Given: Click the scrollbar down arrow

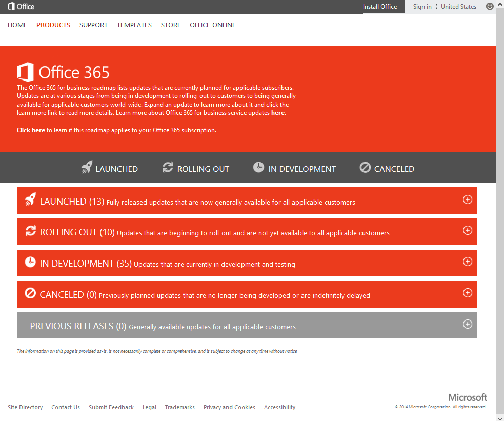Looking at the screenshot, I should click(500, 418).
